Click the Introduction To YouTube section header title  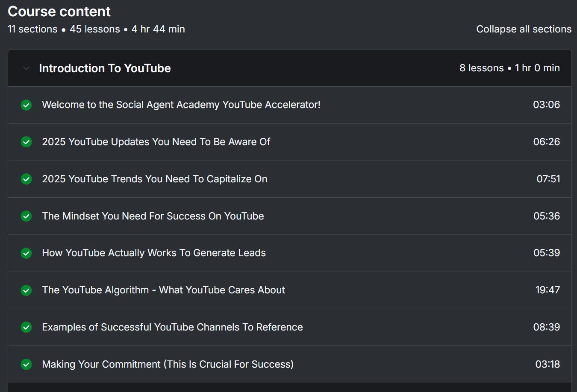105,68
